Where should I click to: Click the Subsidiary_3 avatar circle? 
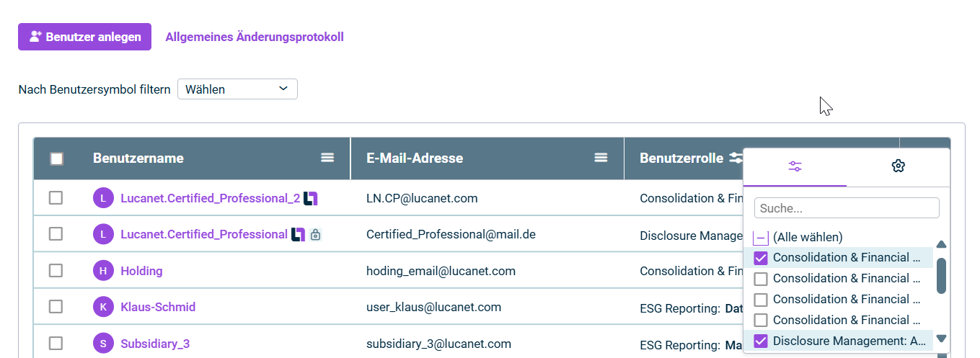click(103, 344)
